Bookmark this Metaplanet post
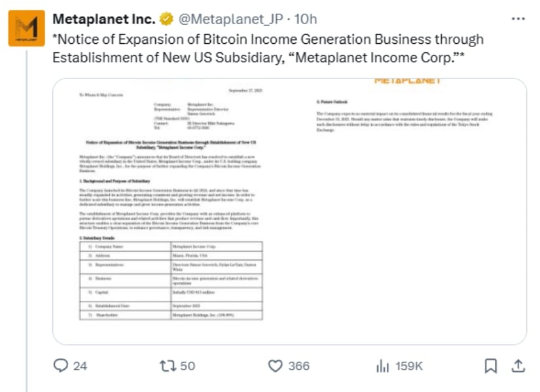540x392 pixels. click(491, 366)
